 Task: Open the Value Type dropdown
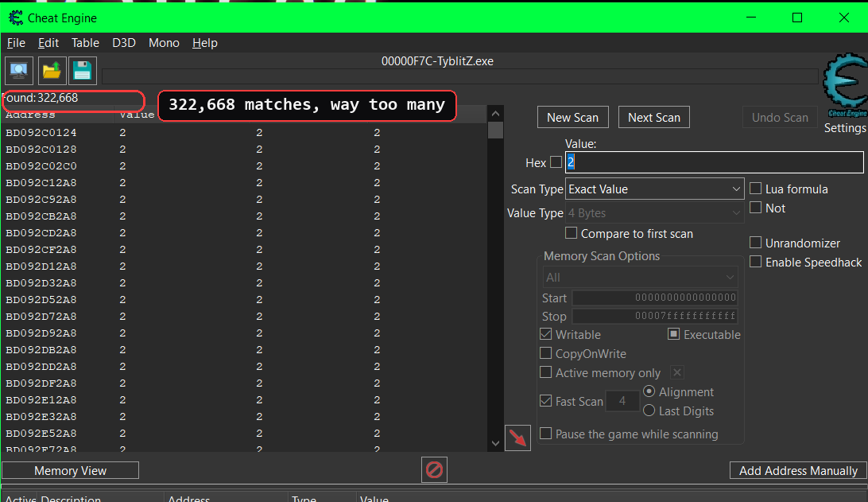coord(654,212)
